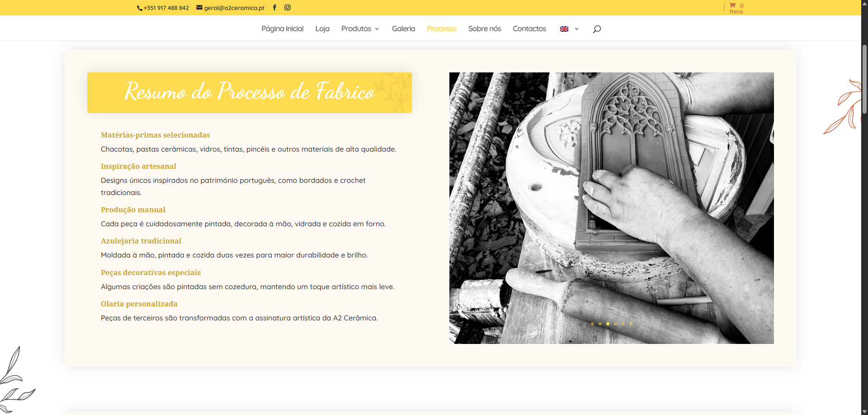Click the UK flag language icon
The height and width of the screenshot is (415, 868).
pyautogui.click(x=564, y=29)
